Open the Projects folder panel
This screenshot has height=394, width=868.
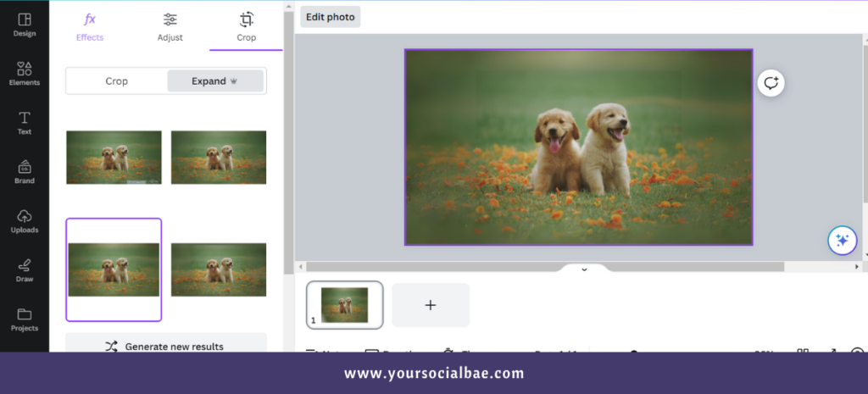tap(25, 319)
